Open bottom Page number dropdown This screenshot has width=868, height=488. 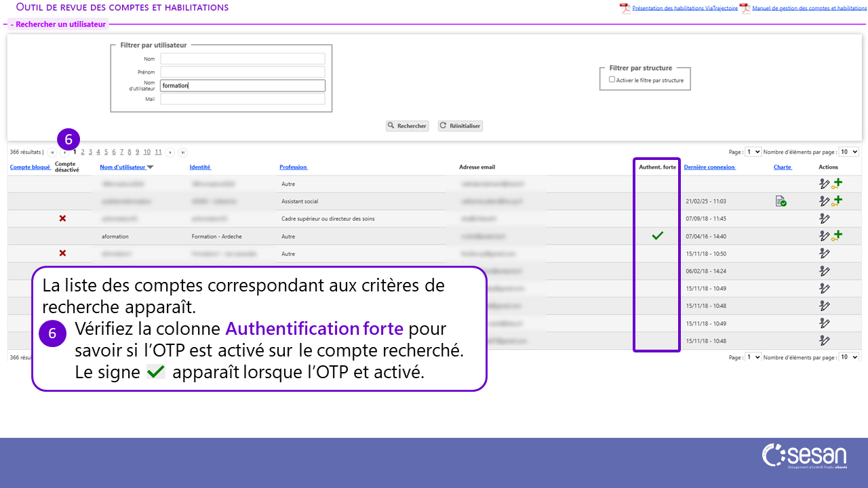point(753,357)
